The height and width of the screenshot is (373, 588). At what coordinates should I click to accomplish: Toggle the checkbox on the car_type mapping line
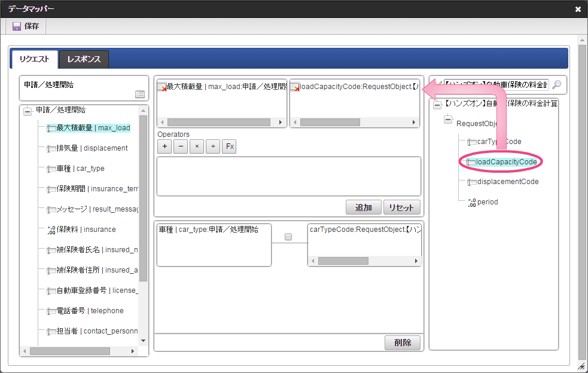288,237
